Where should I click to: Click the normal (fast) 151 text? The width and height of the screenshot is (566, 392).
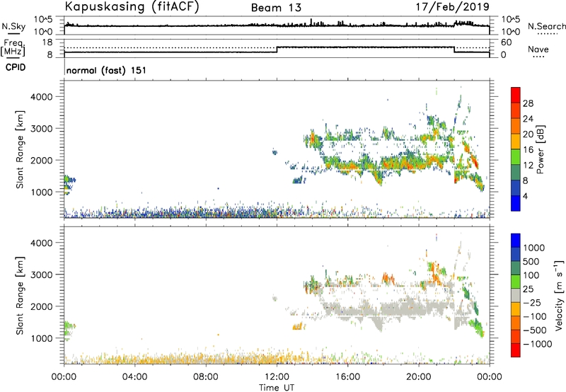tap(107, 70)
